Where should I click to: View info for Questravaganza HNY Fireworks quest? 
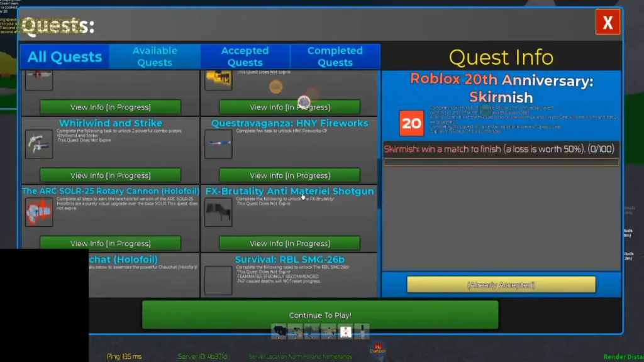(x=289, y=175)
